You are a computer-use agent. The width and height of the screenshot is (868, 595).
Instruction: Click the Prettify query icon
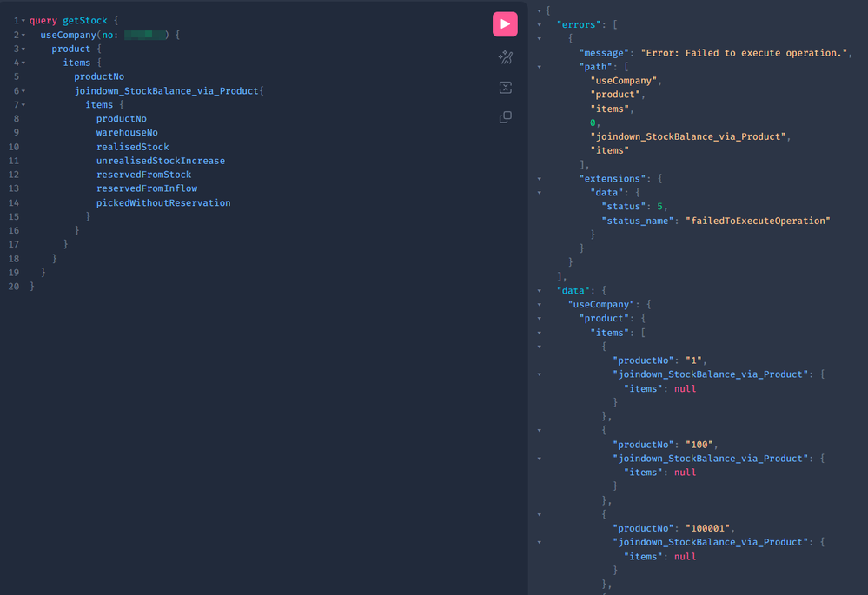click(x=505, y=57)
